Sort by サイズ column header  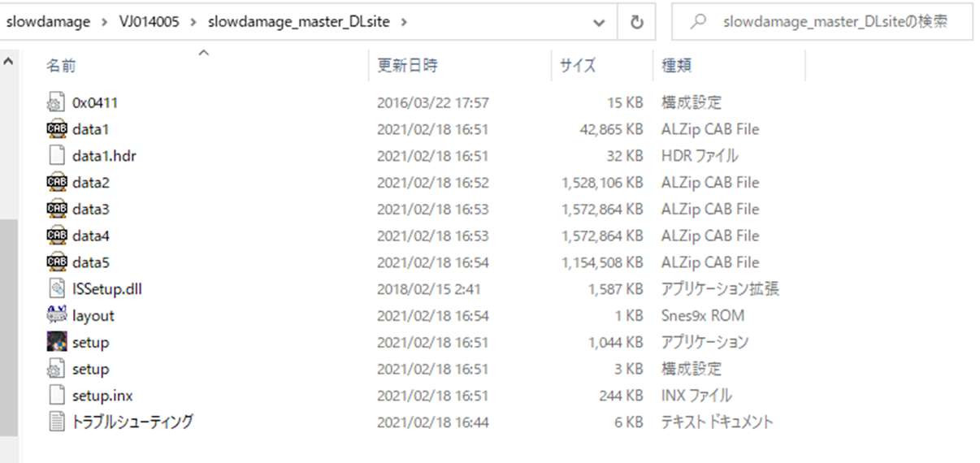coord(578,66)
